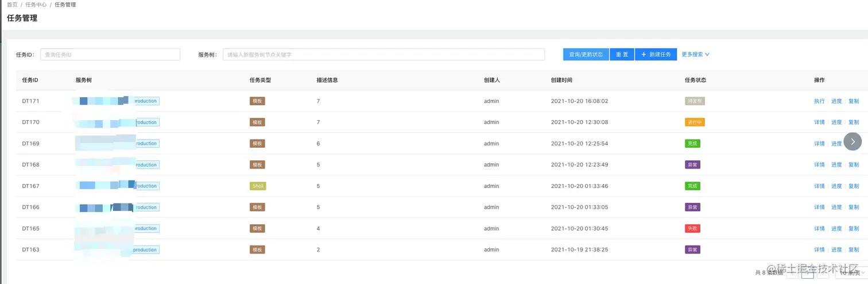Open 详情 for task DT163
This screenshot has height=284, width=868.
pyautogui.click(x=819, y=250)
